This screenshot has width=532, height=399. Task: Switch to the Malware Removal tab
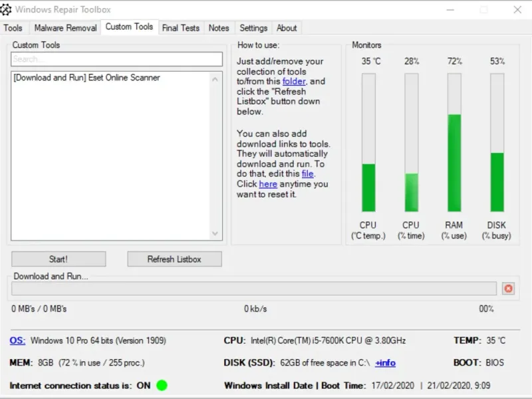pos(65,28)
